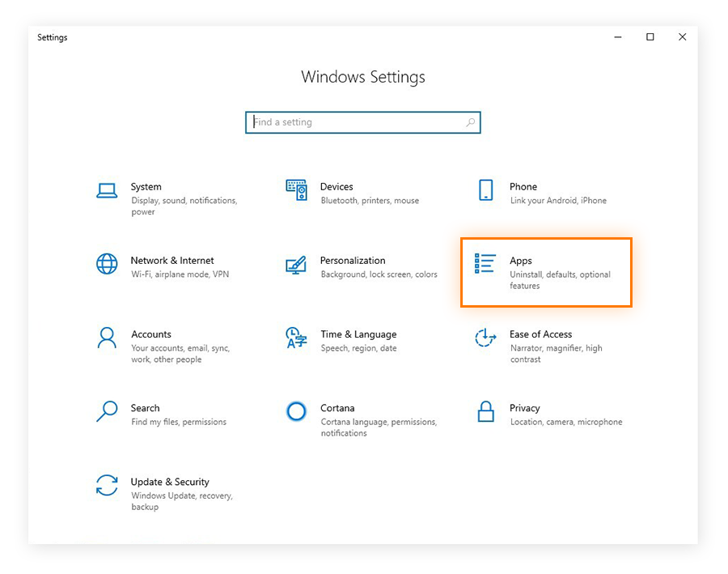Image resolution: width=728 pixels, height=574 pixels.
Task: Click 'Cortana language, permissions, notifications' text
Action: pos(379,427)
